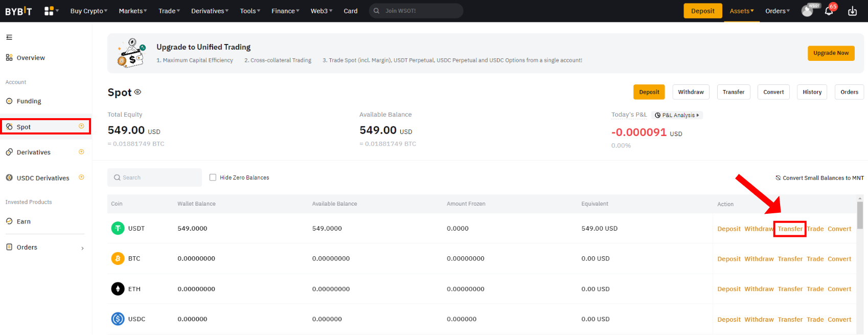Collapse the sidebar hamburger icon
Image resolution: width=868 pixels, height=335 pixels.
click(x=9, y=37)
